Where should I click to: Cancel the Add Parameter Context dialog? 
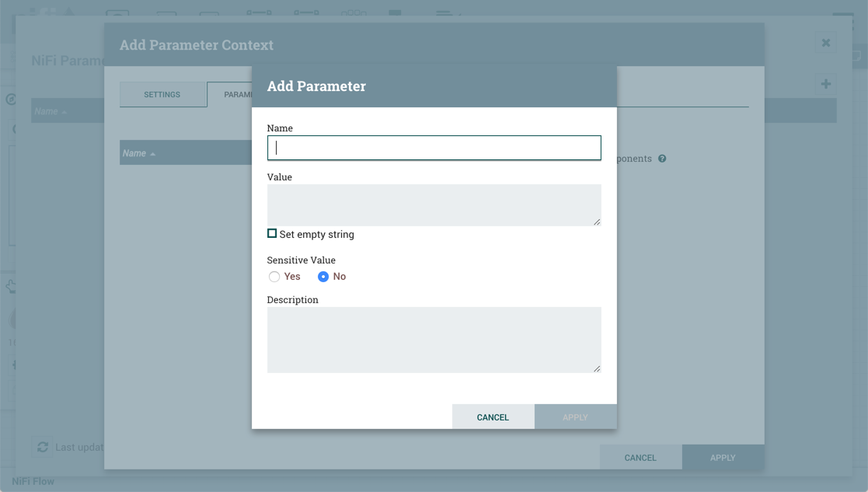(640, 458)
